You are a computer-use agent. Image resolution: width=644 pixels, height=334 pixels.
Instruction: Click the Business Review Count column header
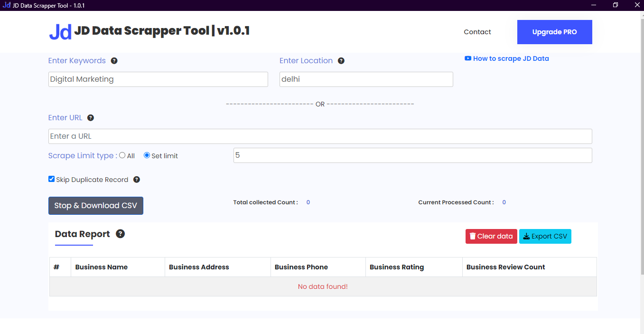pyautogui.click(x=530, y=267)
